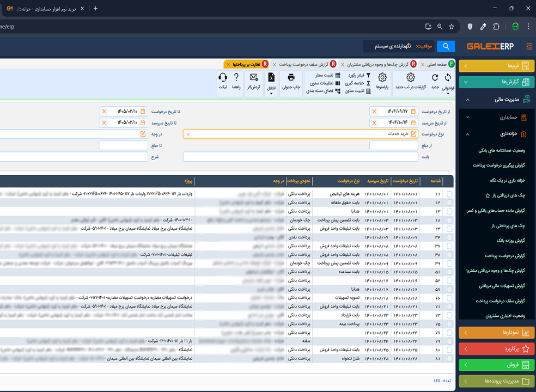
Task: Open the پارامترها settings icon
Action: click(x=382, y=77)
